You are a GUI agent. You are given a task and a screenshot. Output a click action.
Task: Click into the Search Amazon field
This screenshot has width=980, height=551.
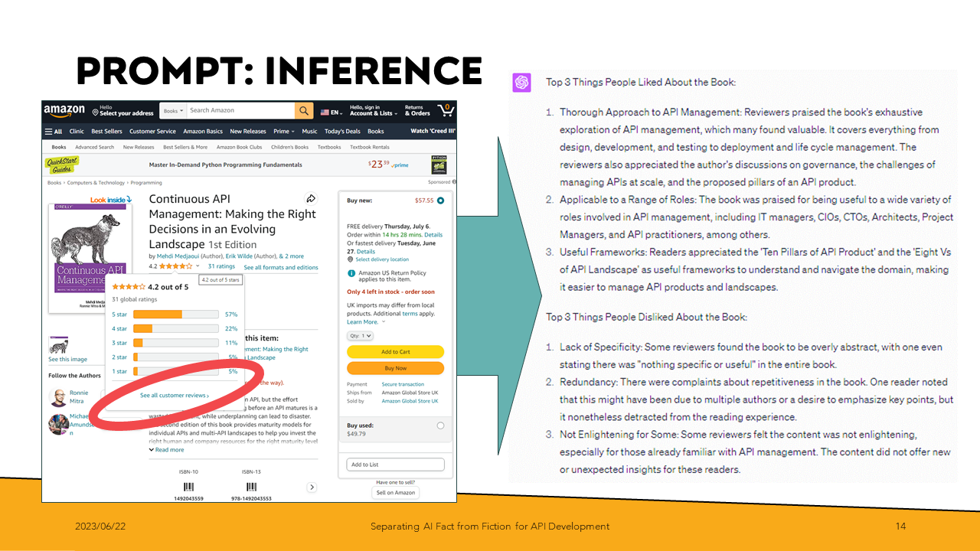coord(240,110)
